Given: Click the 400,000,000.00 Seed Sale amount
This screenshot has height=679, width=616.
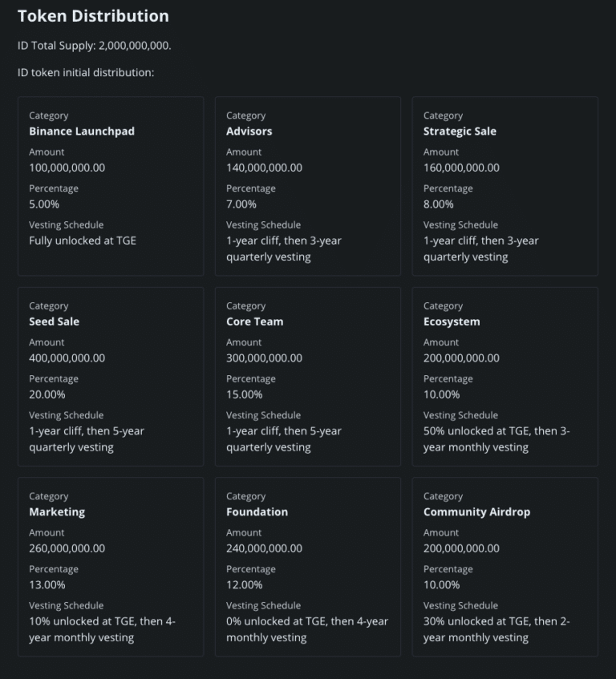Looking at the screenshot, I should [67, 358].
